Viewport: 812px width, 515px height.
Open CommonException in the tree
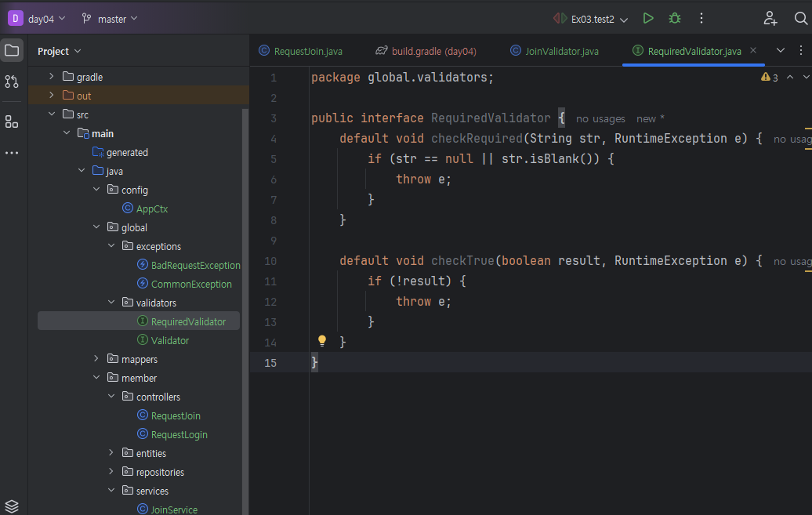pyautogui.click(x=191, y=284)
